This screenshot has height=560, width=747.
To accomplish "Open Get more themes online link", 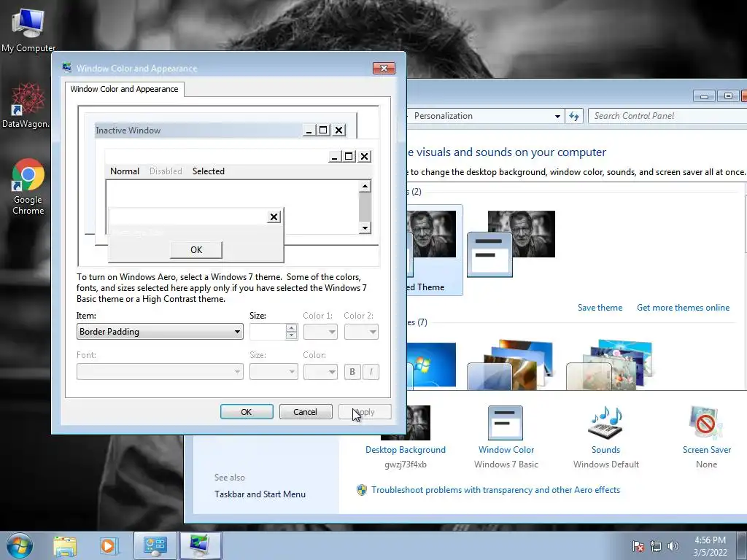I will (x=683, y=308).
